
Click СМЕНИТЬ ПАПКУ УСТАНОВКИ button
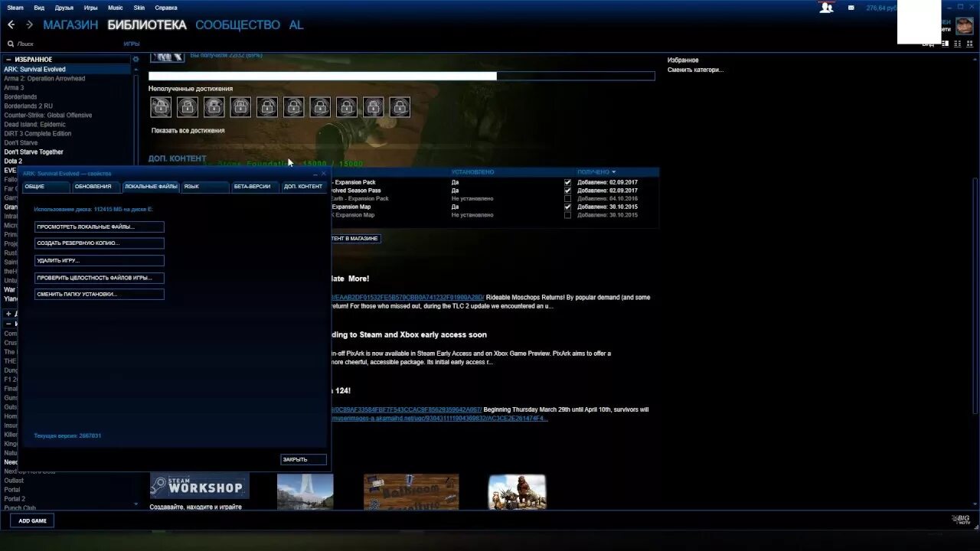(x=99, y=294)
